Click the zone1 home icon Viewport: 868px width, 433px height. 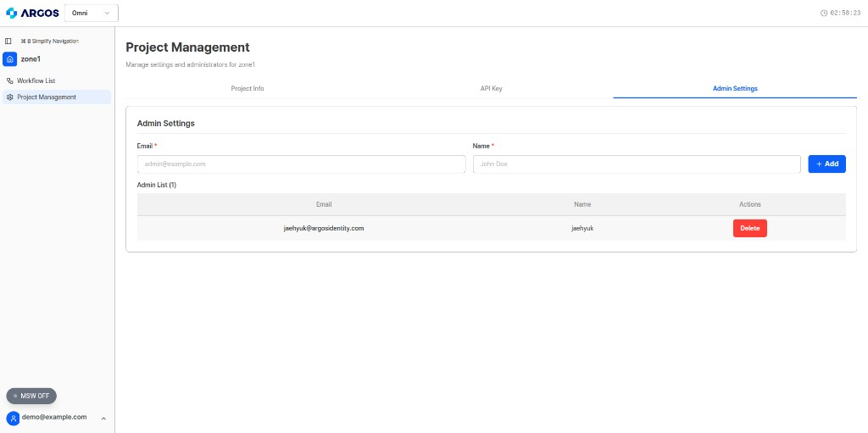[x=10, y=58]
